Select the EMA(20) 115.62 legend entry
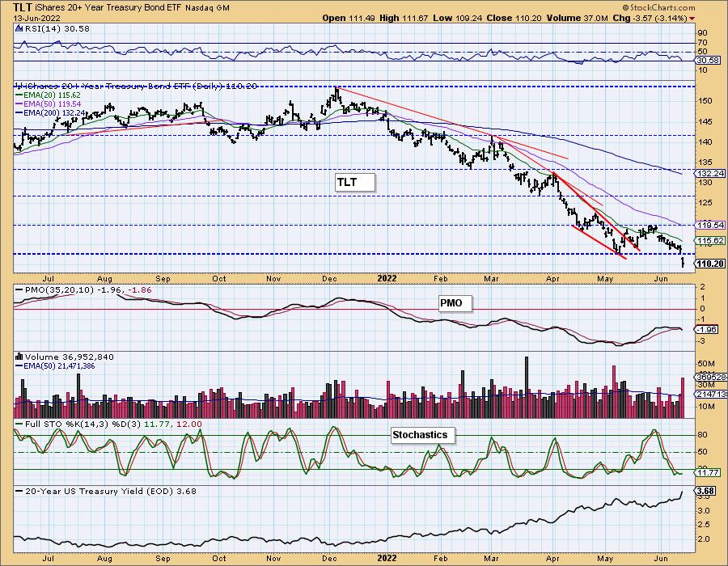The width and height of the screenshot is (728, 566). (x=49, y=95)
